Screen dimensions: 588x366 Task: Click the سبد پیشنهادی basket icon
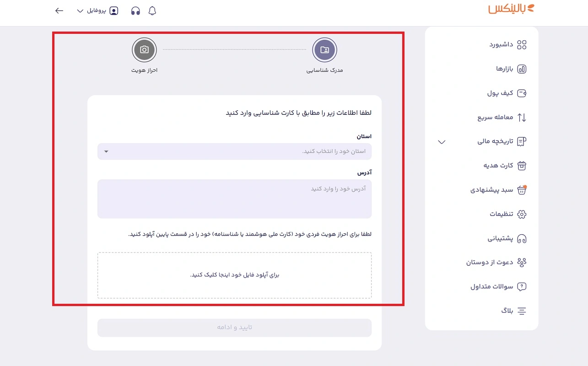(522, 190)
